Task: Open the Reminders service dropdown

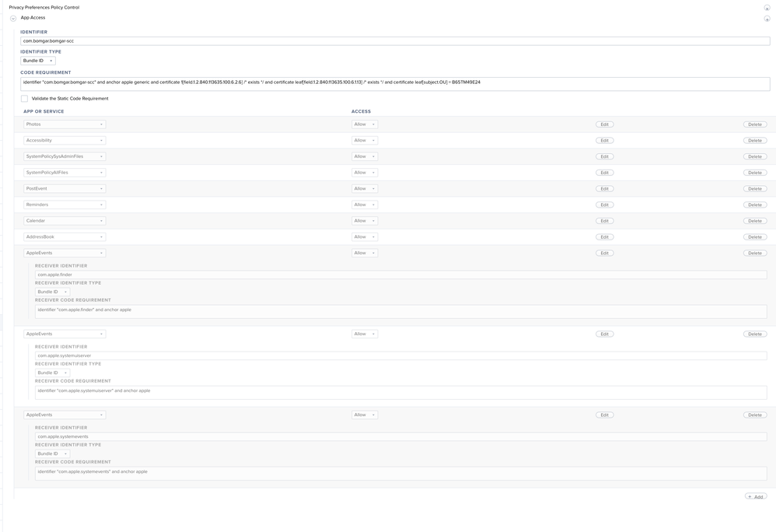Action: 65,205
